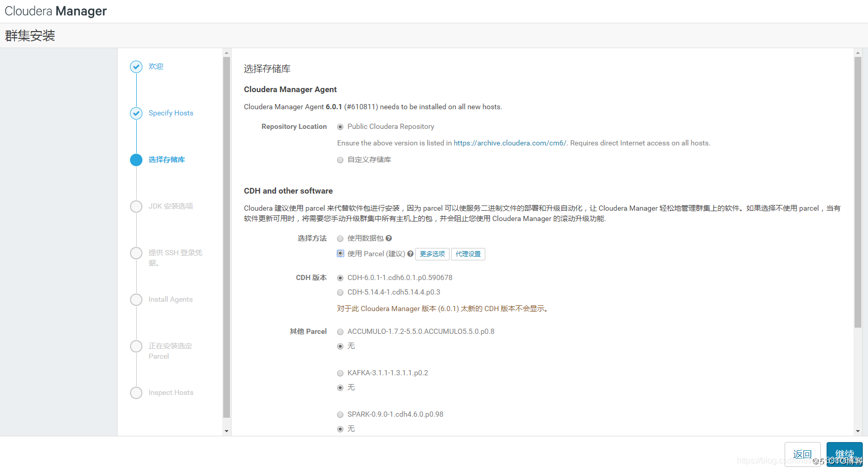Click the 群集安装 page title
This screenshot has height=470, width=868.
click(30, 36)
